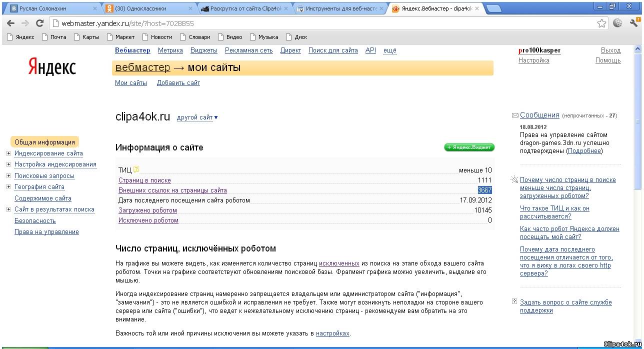
Task: Open Задать вопрос о сайте службе поддержки
Action: pyautogui.click(x=566, y=306)
